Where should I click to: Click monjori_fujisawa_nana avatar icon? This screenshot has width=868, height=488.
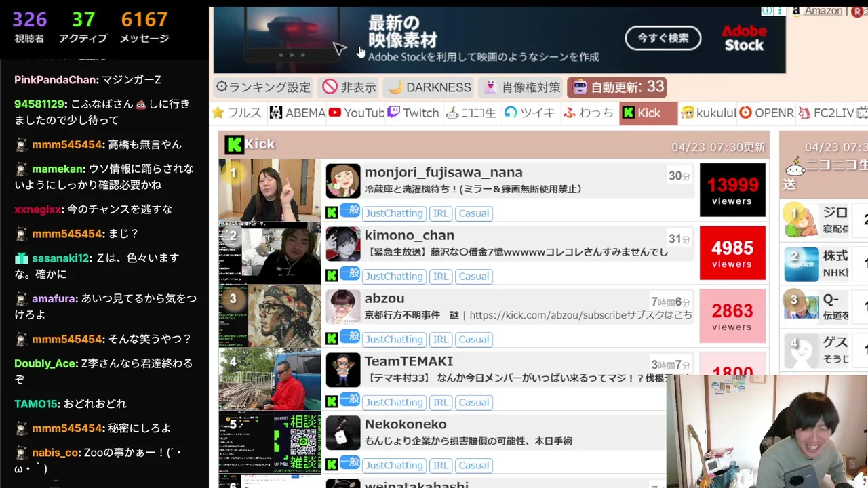(x=343, y=180)
